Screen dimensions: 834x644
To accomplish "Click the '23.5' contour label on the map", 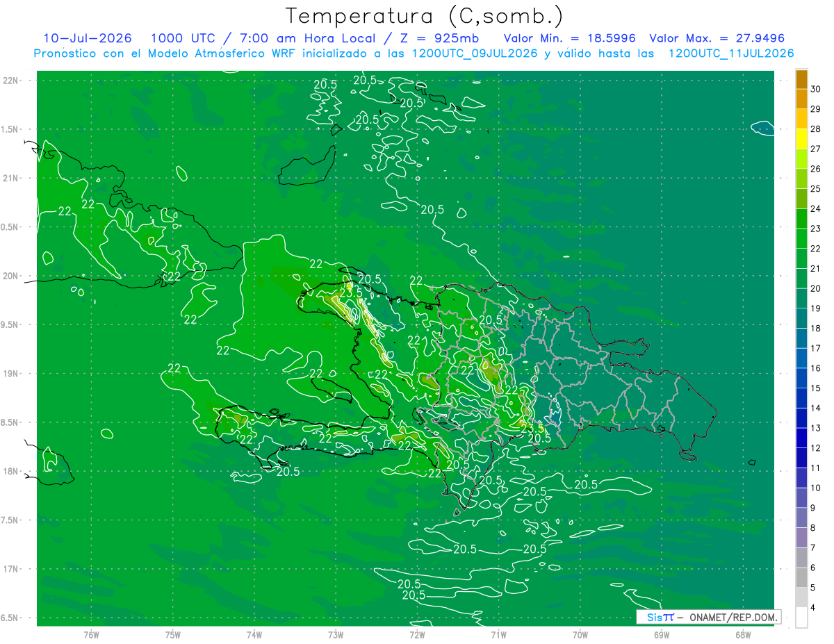I will tap(350, 292).
